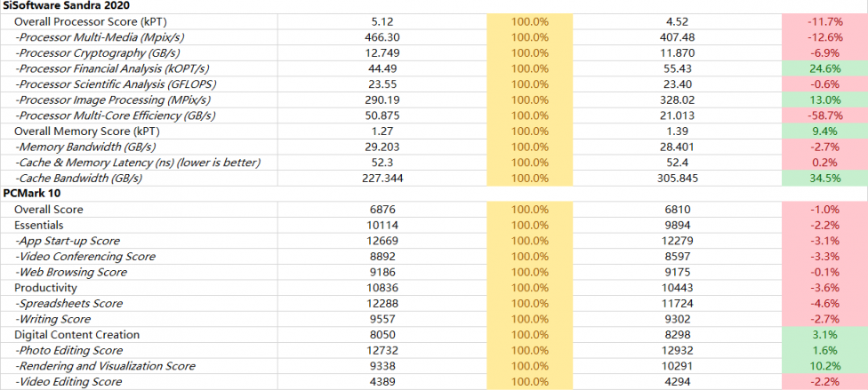Click the Essentials row label
The image size is (868, 390).
tap(39, 225)
